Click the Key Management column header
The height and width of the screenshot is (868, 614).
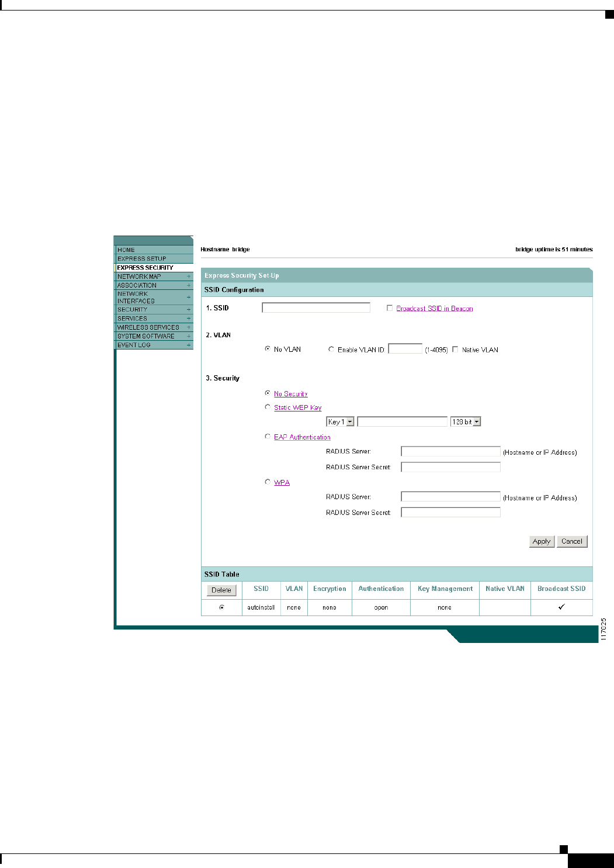445,589
